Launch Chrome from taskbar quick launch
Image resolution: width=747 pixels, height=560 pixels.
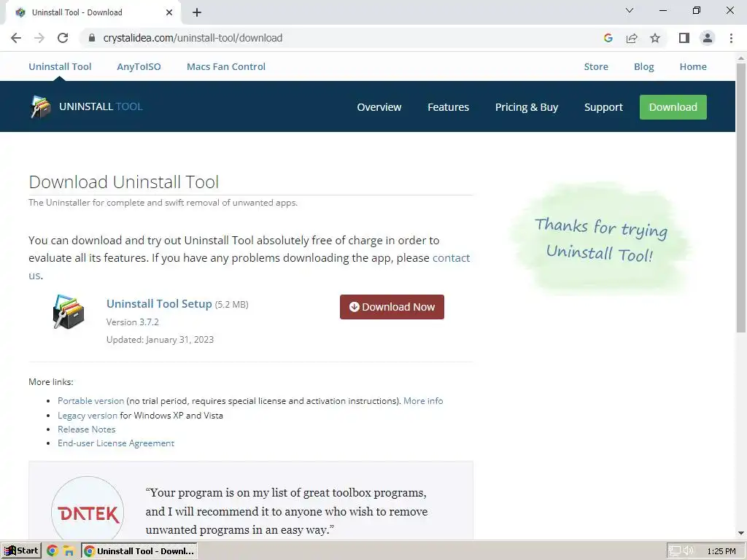[x=53, y=551]
